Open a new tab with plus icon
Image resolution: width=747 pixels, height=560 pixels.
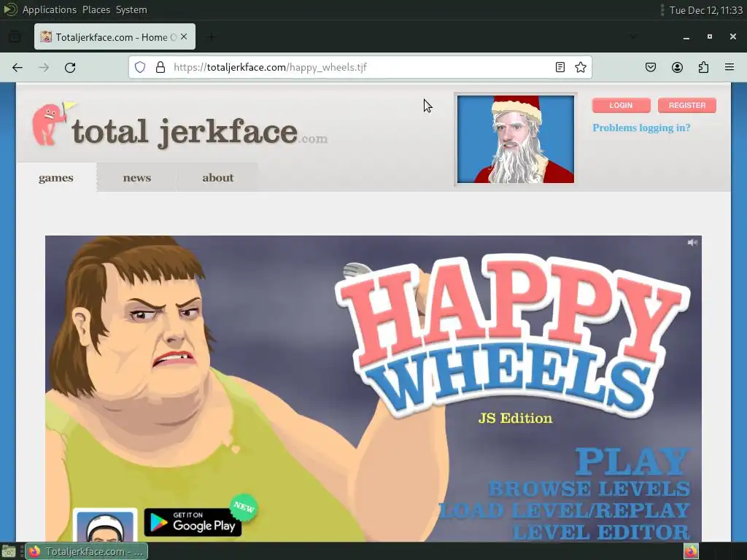click(x=211, y=36)
